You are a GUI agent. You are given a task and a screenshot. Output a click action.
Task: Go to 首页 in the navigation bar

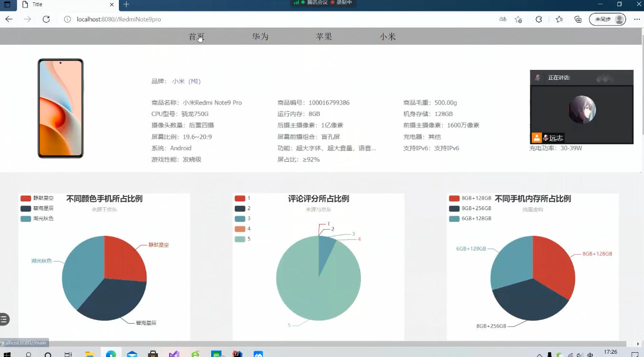point(196,37)
